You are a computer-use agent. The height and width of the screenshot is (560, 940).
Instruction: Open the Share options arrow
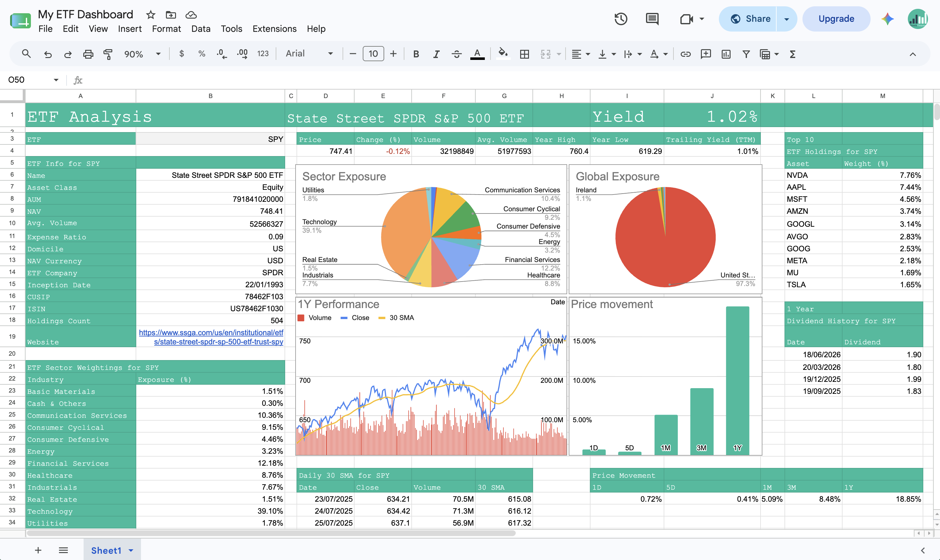point(787,19)
